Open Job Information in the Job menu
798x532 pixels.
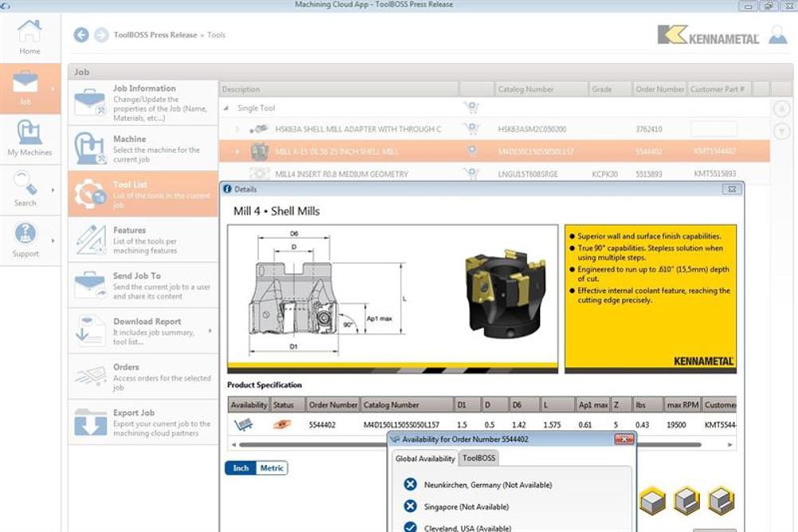coord(143,102)
